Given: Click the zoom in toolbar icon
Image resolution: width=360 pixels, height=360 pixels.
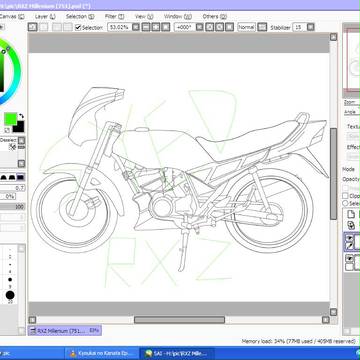Looking at the screenshot, I should coord(156,27).
